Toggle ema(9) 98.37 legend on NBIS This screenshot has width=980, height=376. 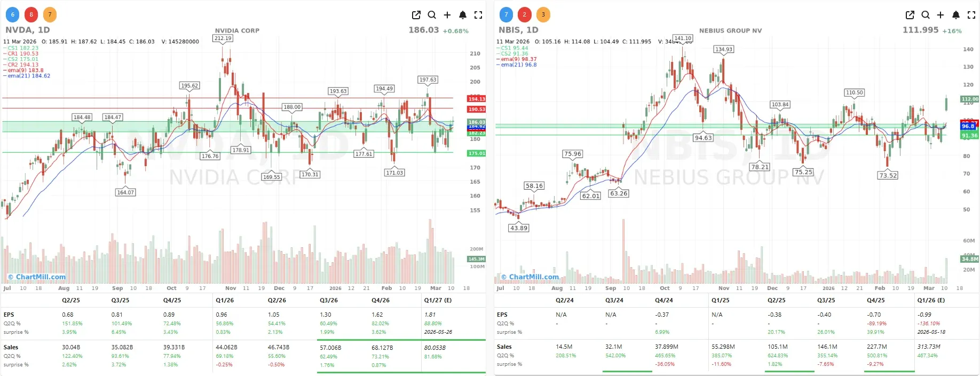(517, 59)
